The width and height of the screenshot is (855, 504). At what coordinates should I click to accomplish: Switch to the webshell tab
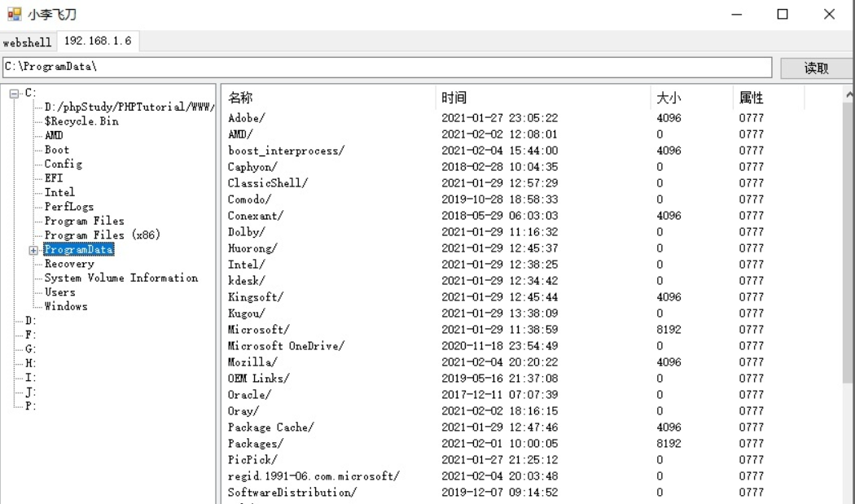(x=28, y=42)
